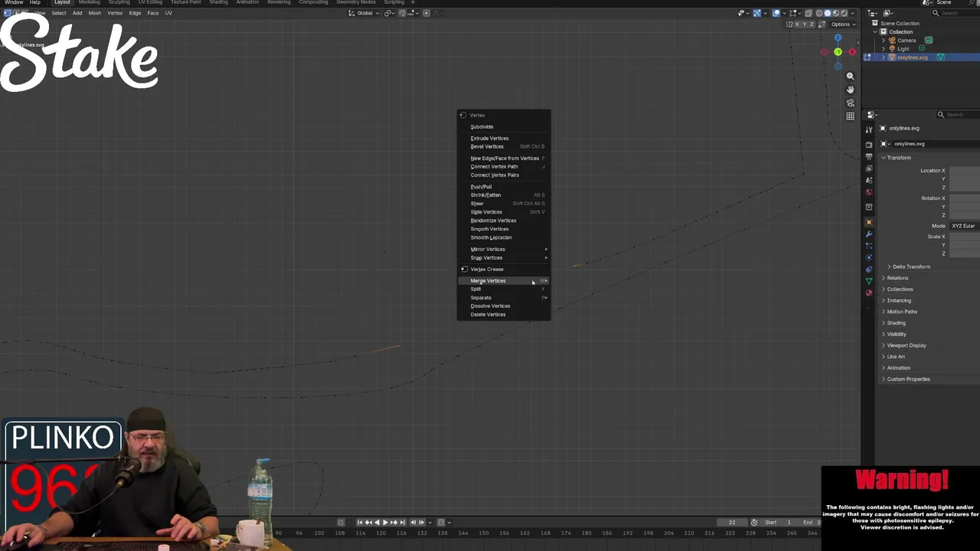
Task: Toggle viewport overlays
Action: (776, 13)
